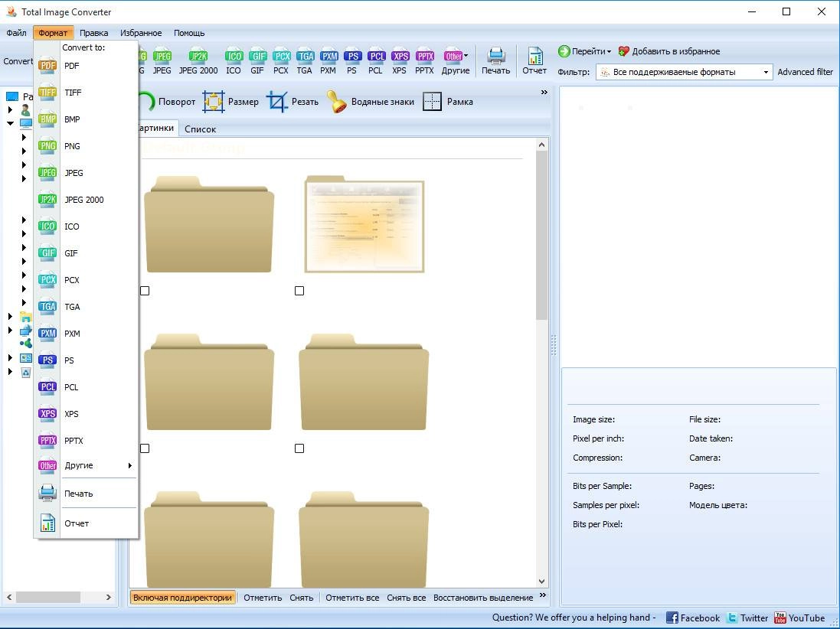The image size is (840, 629).
Task: Click the GIF icon in the Format menu
Action: [47, 253]
